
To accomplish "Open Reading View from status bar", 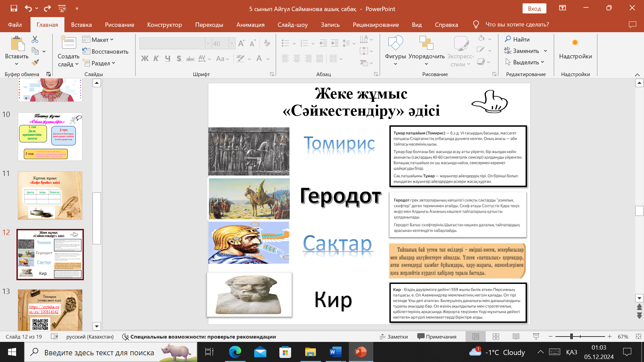I will click(516, 337).
